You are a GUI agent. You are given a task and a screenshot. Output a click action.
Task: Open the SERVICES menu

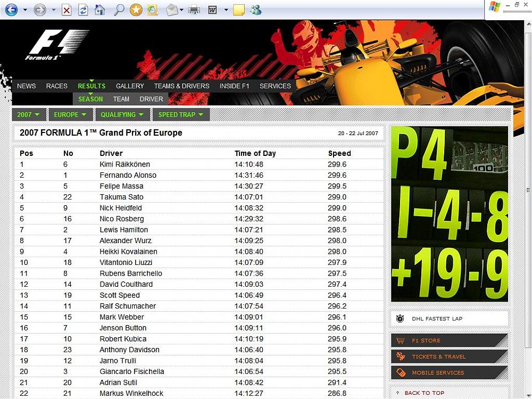275,86
